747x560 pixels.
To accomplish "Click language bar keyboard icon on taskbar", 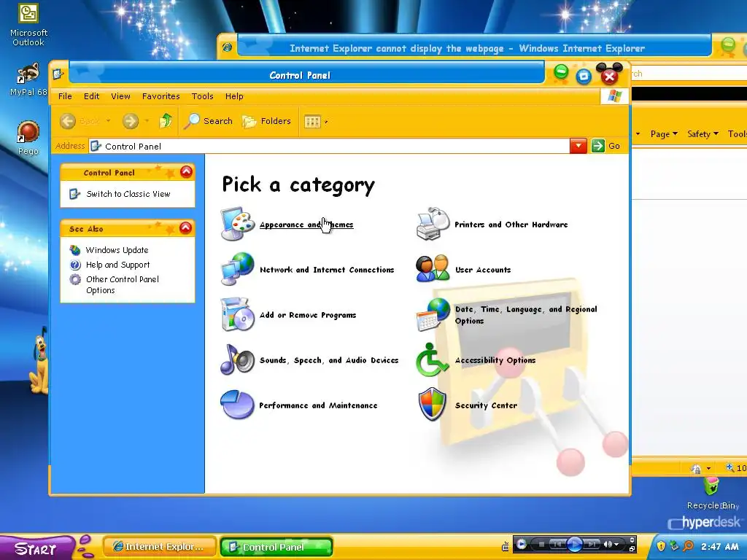I will pos(506,547).
